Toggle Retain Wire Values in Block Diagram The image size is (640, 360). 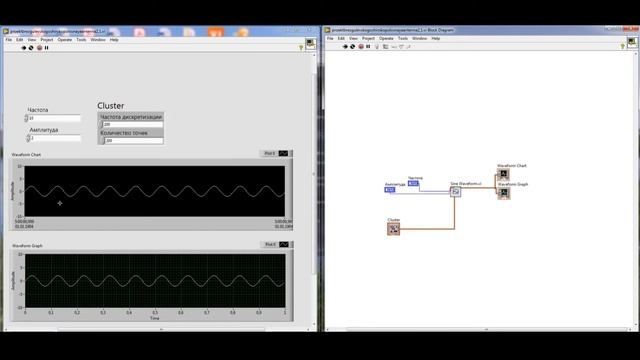click(385, 47)
